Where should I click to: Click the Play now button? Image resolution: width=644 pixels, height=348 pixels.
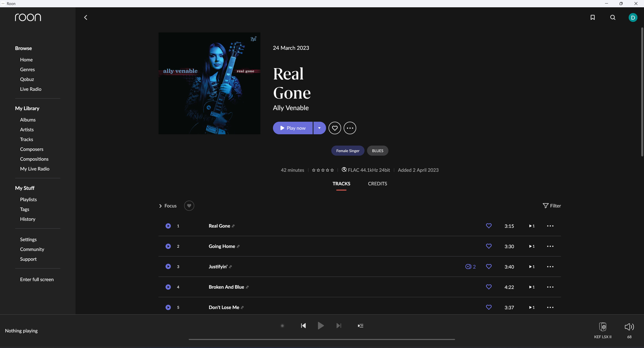tap(293, 128)
